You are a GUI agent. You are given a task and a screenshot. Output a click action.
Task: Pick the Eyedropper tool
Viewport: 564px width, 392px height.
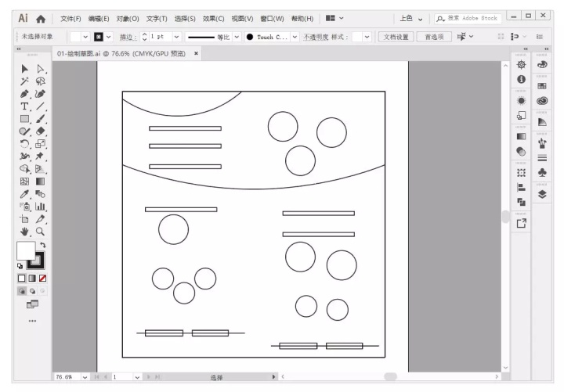[24, 194]
